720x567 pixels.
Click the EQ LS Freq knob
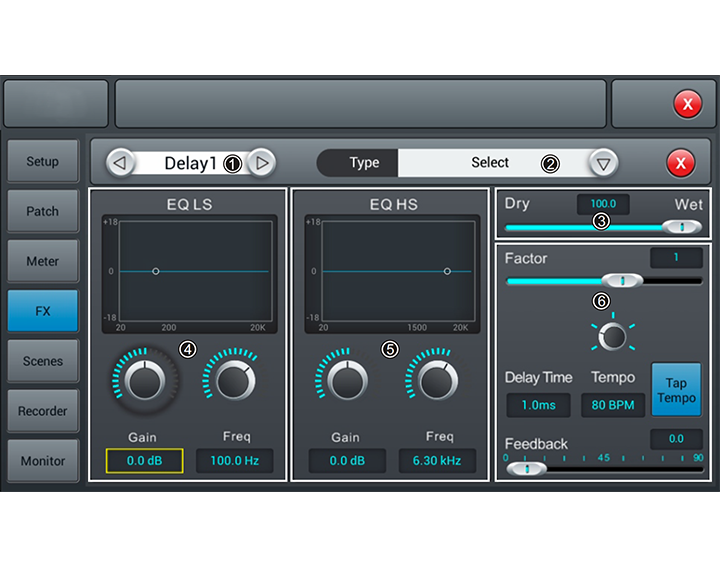click(237, 380)
